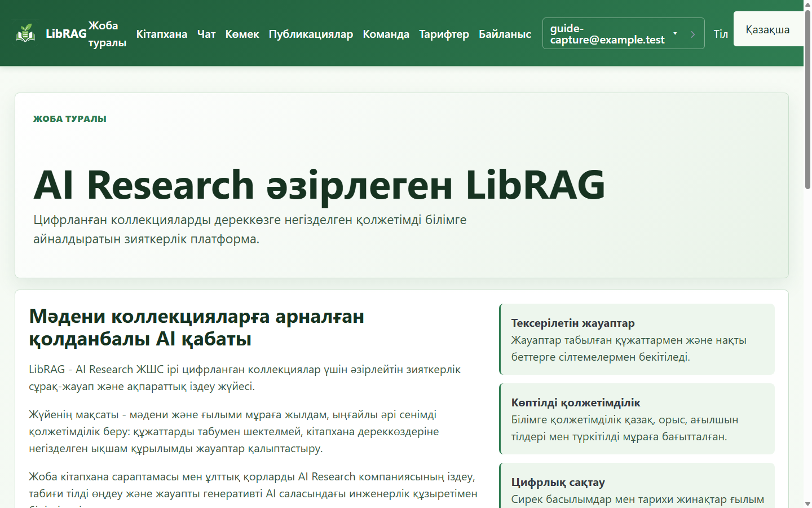This screenshot has height=508, width=812.
Task: Open the Жоба туралы nav item
Action: 107,34
